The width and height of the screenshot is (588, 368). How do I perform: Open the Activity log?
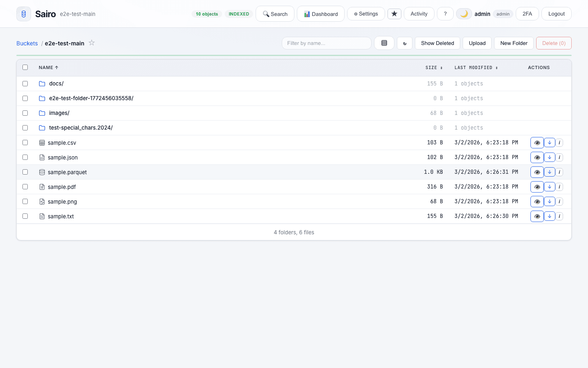tap(419, 14)
